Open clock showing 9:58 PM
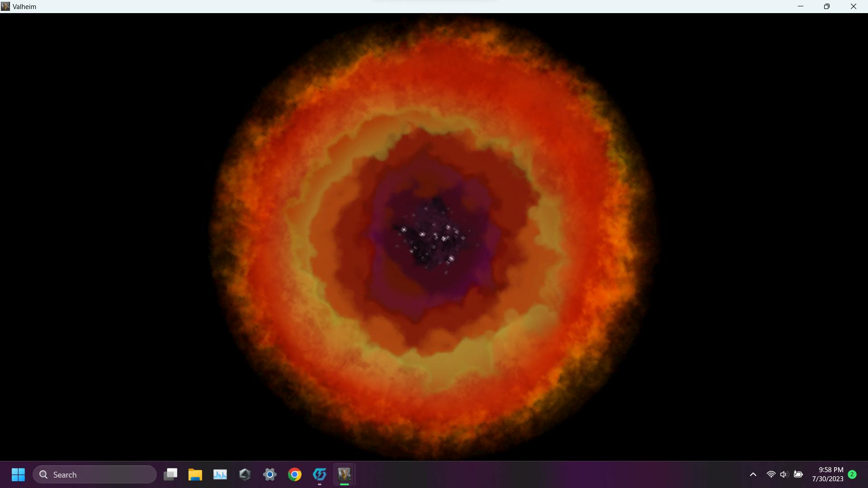 click(827, 474)
